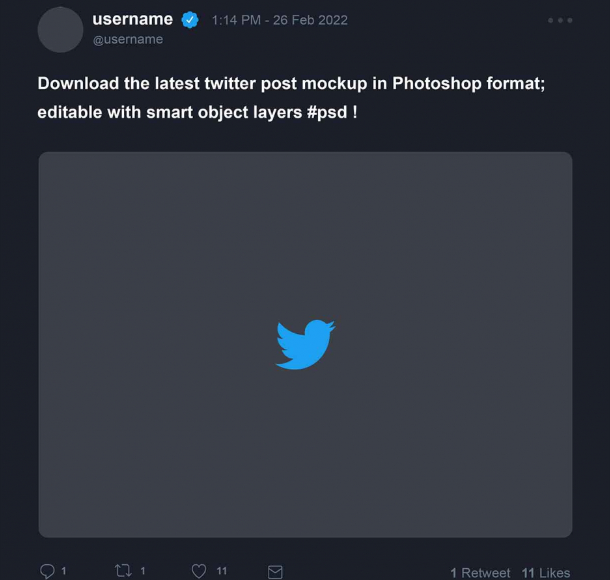View the 1 Retweet count
This screenshot has height=580, width=610.
coord(480,573)
